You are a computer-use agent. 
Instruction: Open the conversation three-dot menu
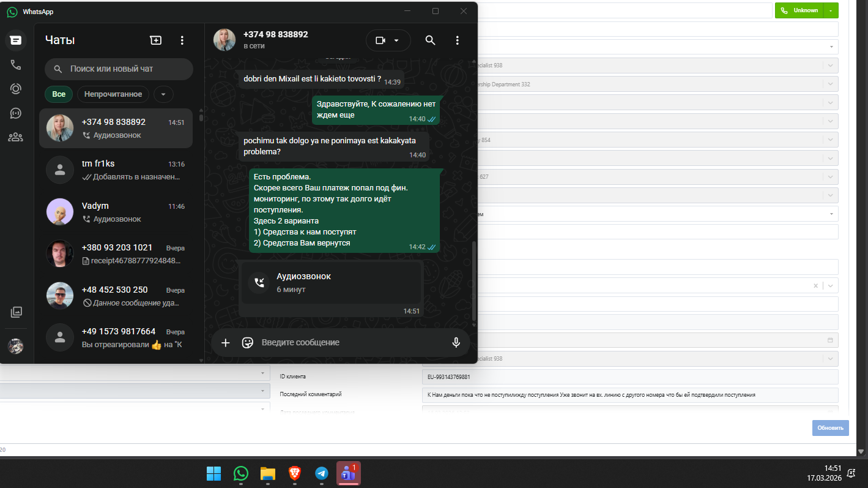[x=457, y=40]
